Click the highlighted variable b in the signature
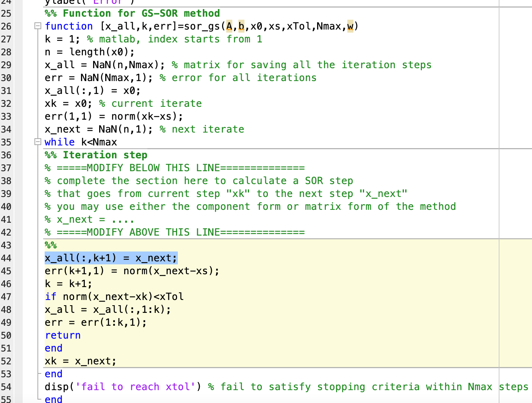 [x=241, y=27]
